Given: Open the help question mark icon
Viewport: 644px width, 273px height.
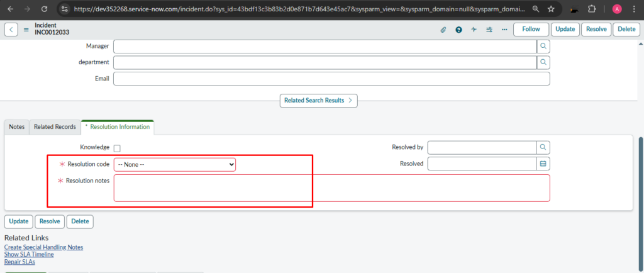Looking at the screenshot, I should pyautogui.click(x=458, y=30).
